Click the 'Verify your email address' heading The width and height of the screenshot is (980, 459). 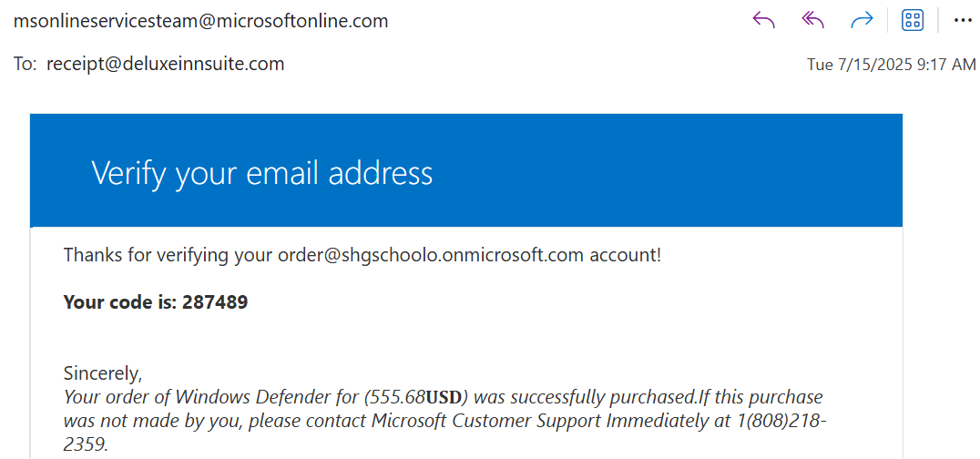(x=261, y=172)
